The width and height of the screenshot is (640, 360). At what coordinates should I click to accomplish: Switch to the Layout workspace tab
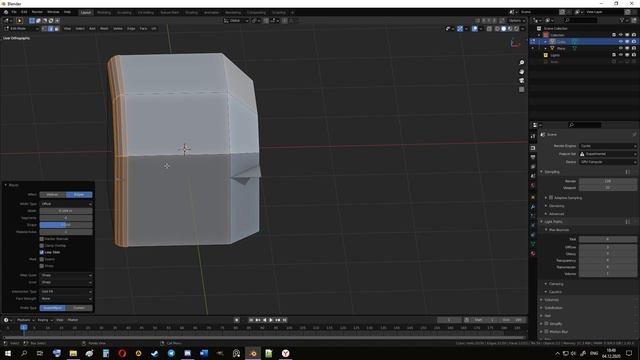pyautogui.click(x=86, y=12)
